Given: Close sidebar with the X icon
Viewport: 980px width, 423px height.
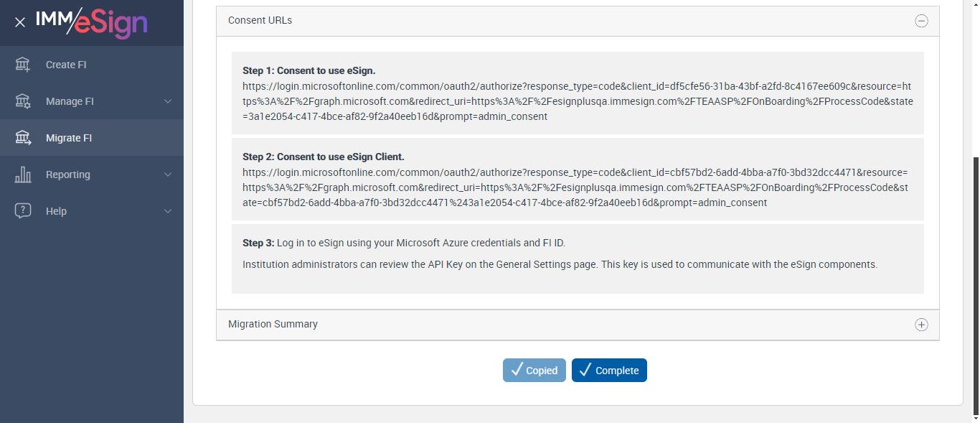Looking at the screenshot, I should (20, 22).
